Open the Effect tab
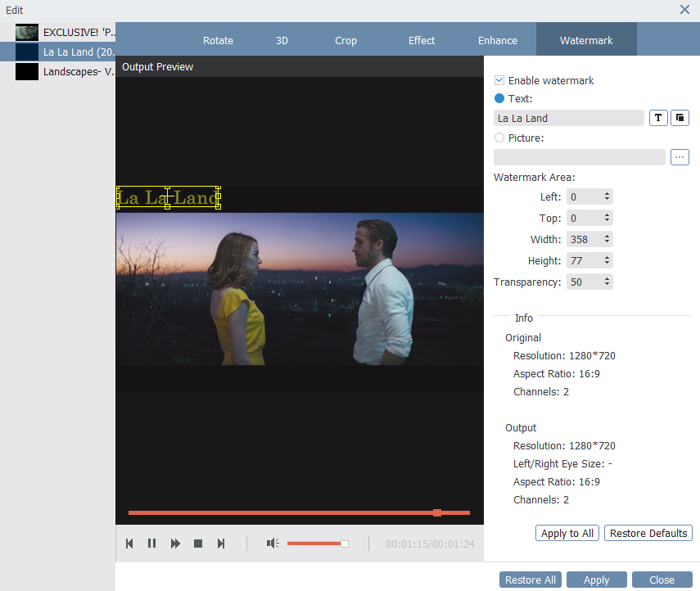 pos(422,40)
